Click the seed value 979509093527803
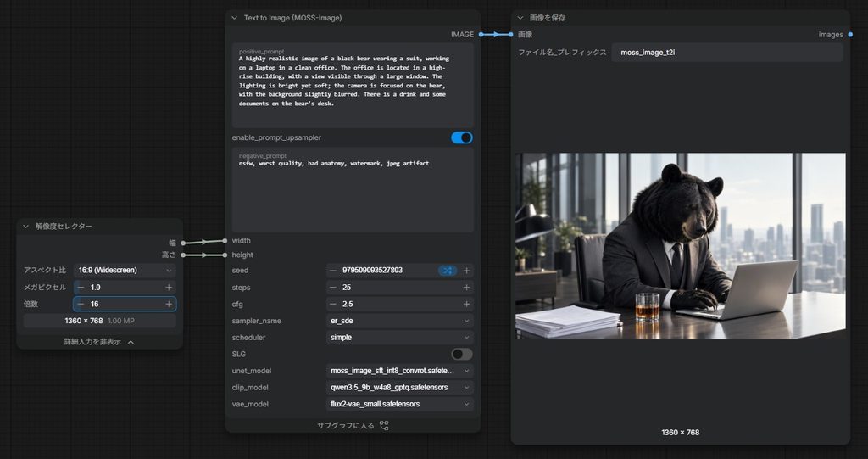This screenshot has height=459, width=868. pyautogui.click(x=373, y=271)
